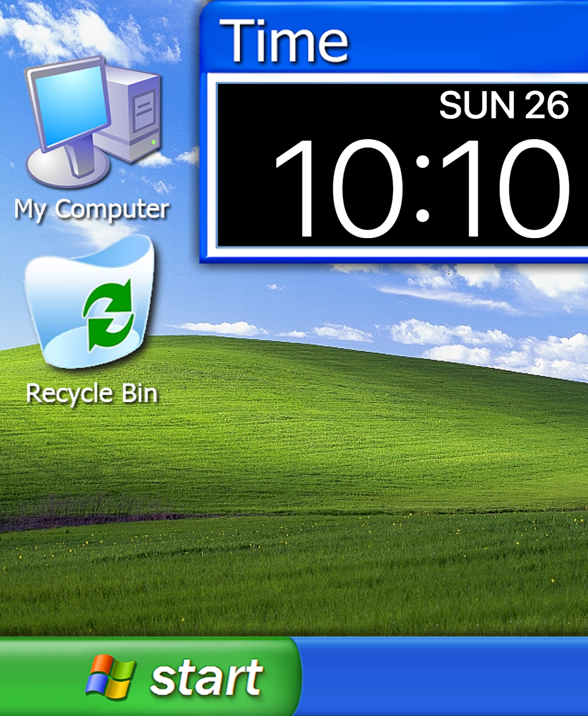
Task: Click the green start button
Action: point(150,677)
